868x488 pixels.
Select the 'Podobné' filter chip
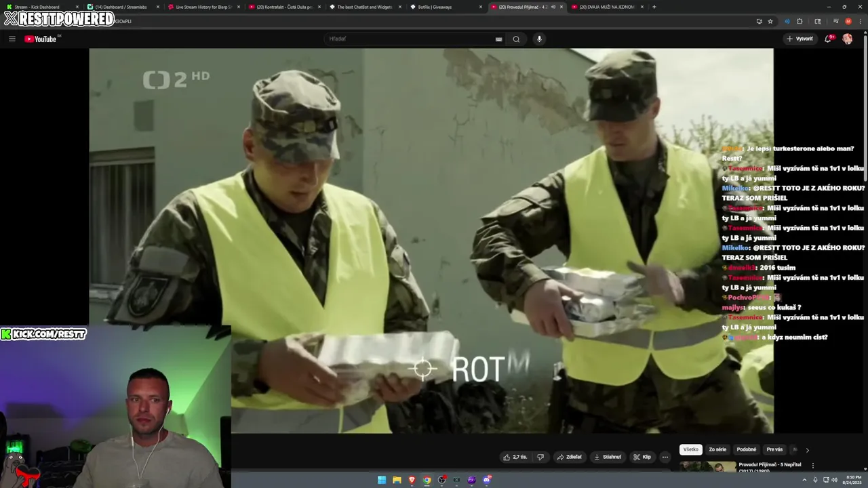pyautogui.click(x=747, y=449)
